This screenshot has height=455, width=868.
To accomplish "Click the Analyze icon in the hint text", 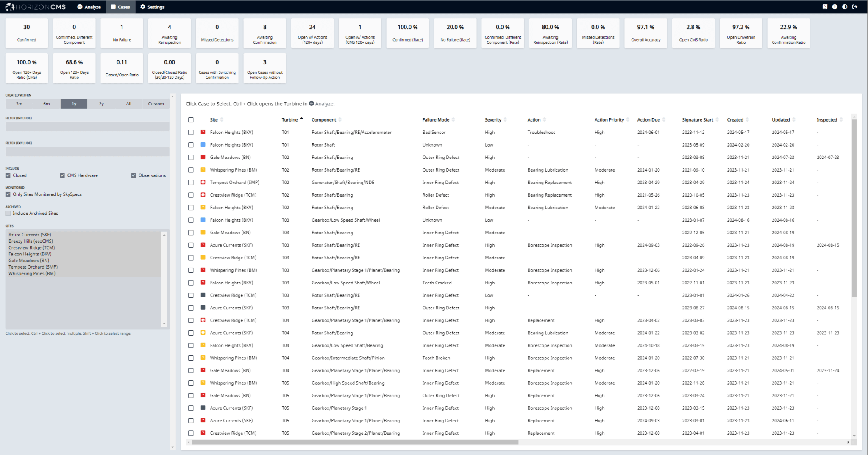I will [312, 103].
